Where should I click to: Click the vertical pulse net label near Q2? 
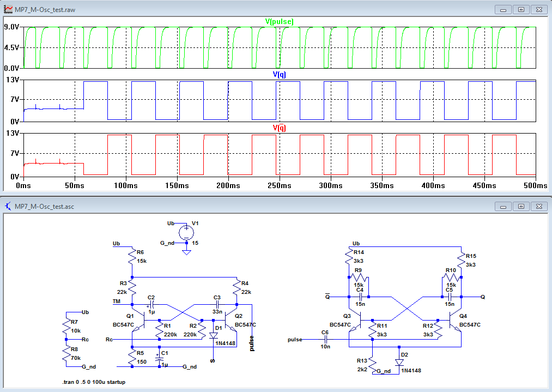(252, 343)
